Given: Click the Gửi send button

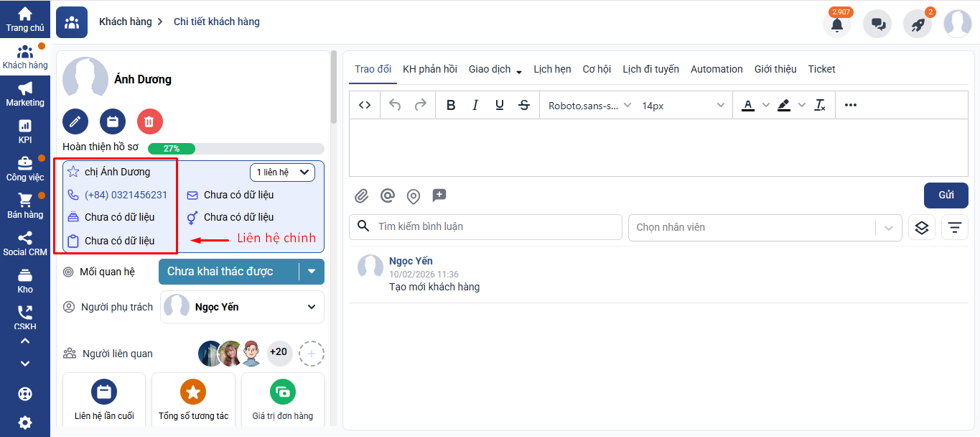Looking at the screenshot, I should click(x=946, y=195).
